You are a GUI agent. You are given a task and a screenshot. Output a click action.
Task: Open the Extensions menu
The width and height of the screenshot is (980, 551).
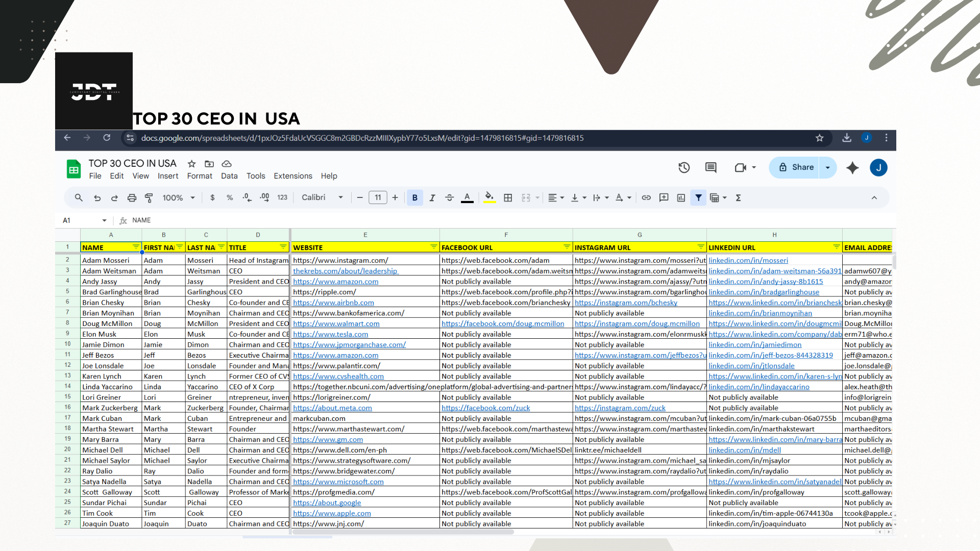coord(292,176)
